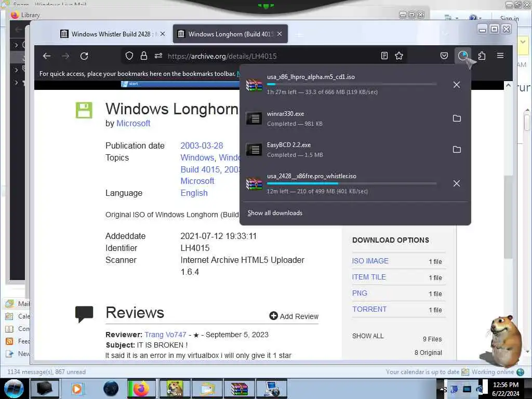
Task: Open the Microsoft author link
Action: tap(133, 124)
